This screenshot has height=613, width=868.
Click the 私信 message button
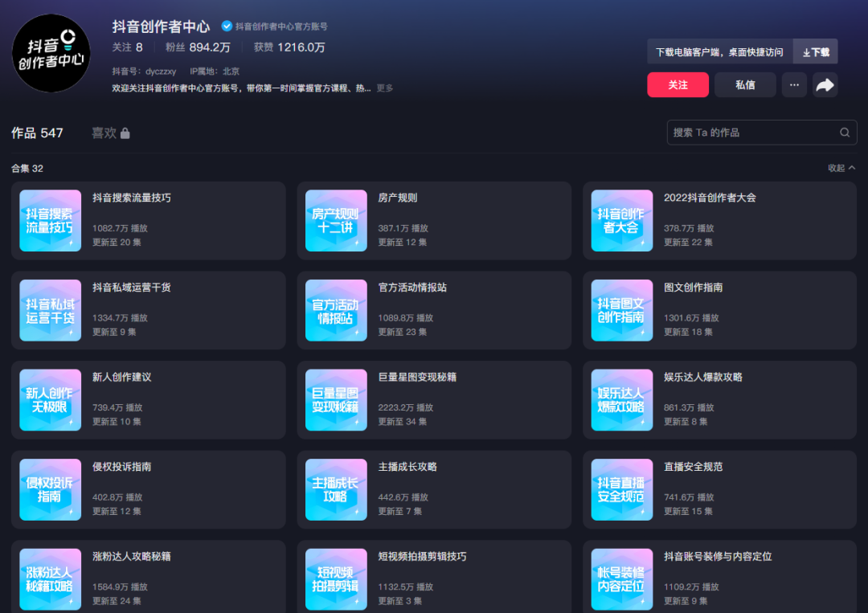pyautogui.click(x=745, y=84)
